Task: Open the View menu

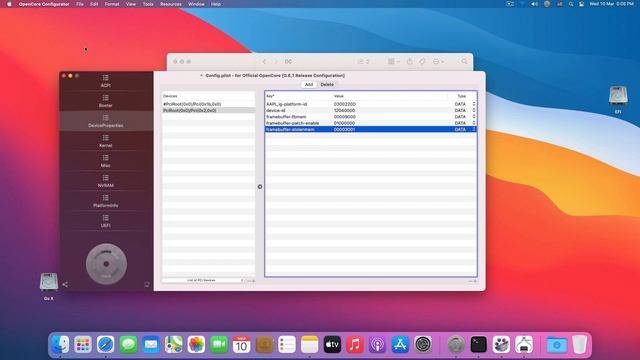Action: (x=131, y=4)
